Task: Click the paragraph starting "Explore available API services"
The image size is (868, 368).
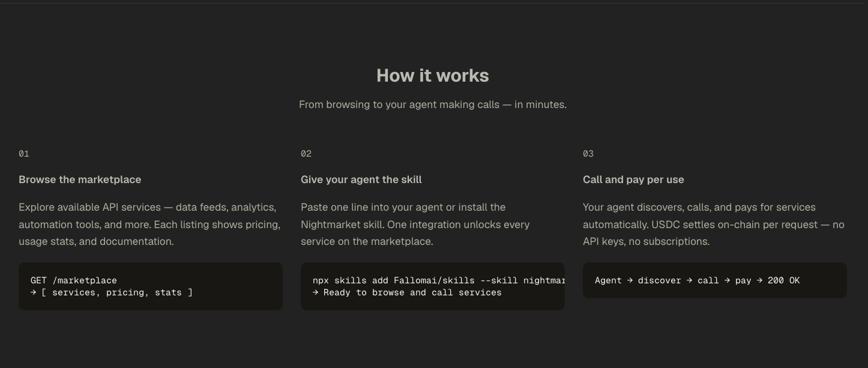Action: tap(149, 225)
